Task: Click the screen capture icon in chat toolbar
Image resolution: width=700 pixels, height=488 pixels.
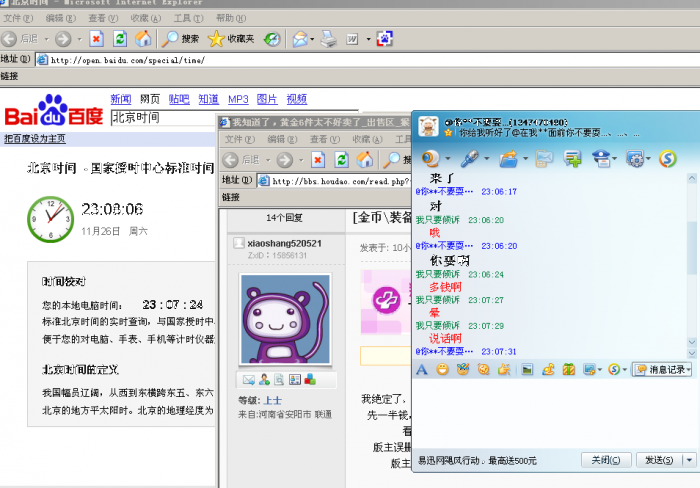Action: [589, 369]
